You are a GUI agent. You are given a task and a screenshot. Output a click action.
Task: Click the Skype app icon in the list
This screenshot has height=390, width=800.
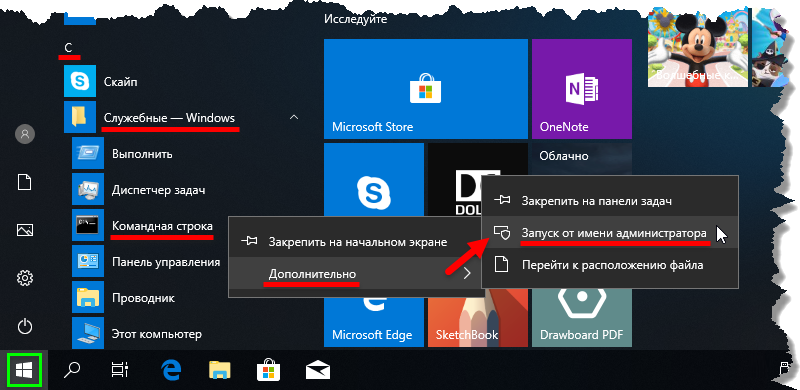80,81
